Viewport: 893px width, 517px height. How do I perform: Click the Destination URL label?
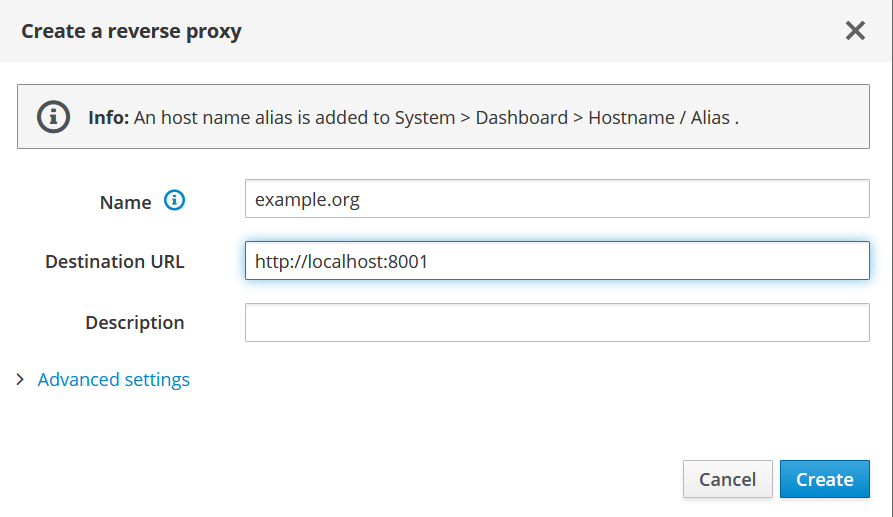pyautogui.click(x=114, y=261)
